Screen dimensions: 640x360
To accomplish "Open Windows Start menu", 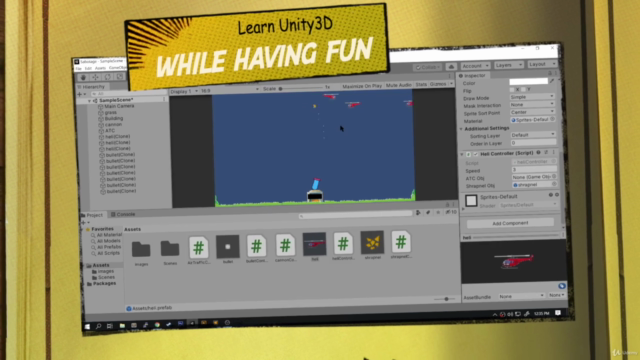I will pyautogui.click(x=87, y=327).
